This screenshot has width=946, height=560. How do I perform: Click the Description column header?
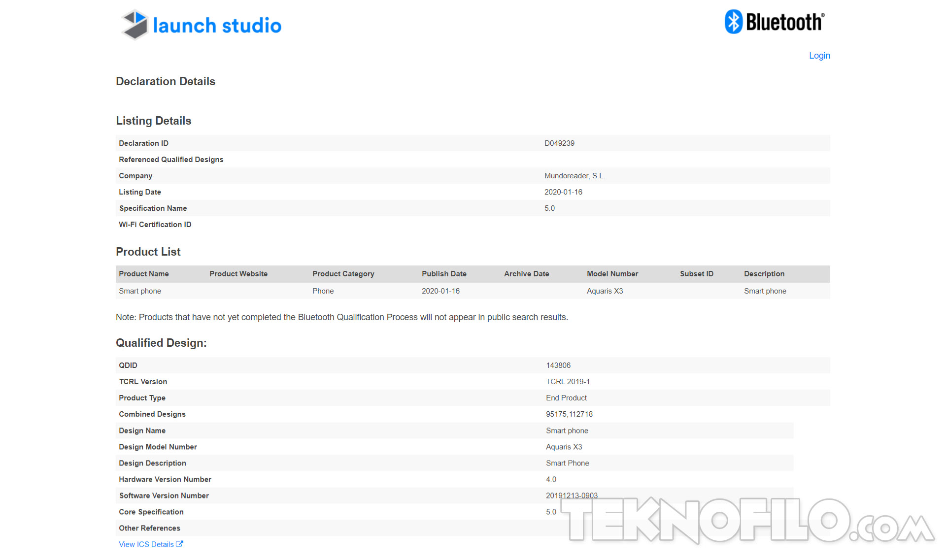(x=764, y=274)
